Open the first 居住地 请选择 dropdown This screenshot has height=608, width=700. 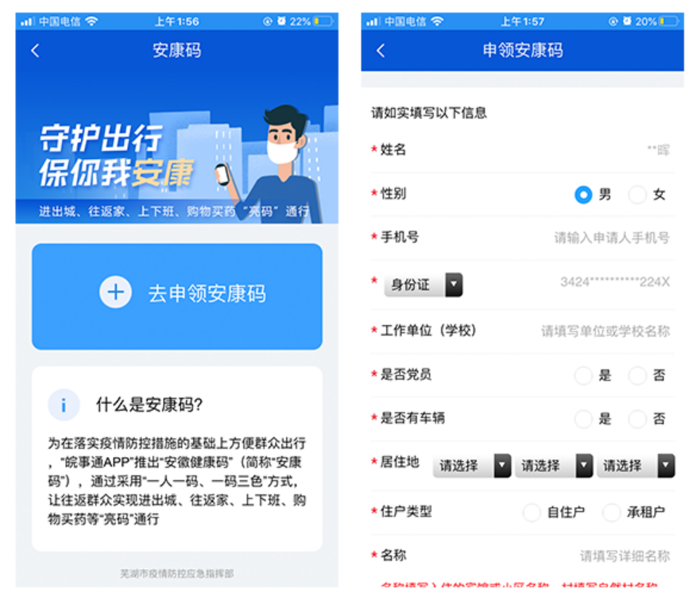(472, 466)
